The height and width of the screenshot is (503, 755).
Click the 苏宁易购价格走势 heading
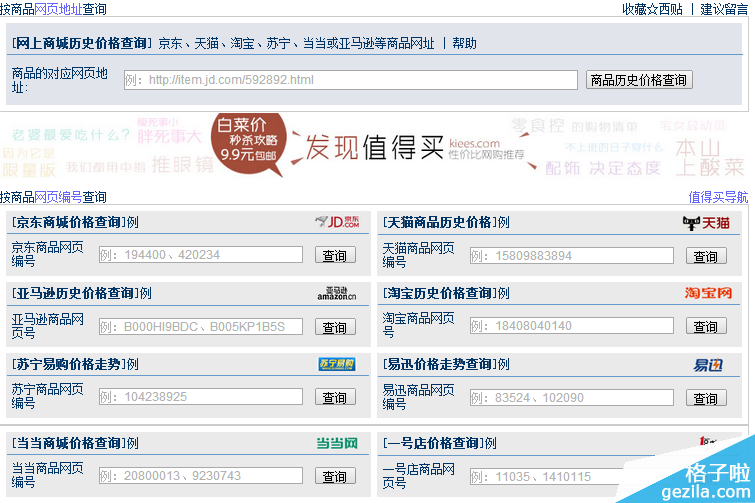[x=69, y=364]
